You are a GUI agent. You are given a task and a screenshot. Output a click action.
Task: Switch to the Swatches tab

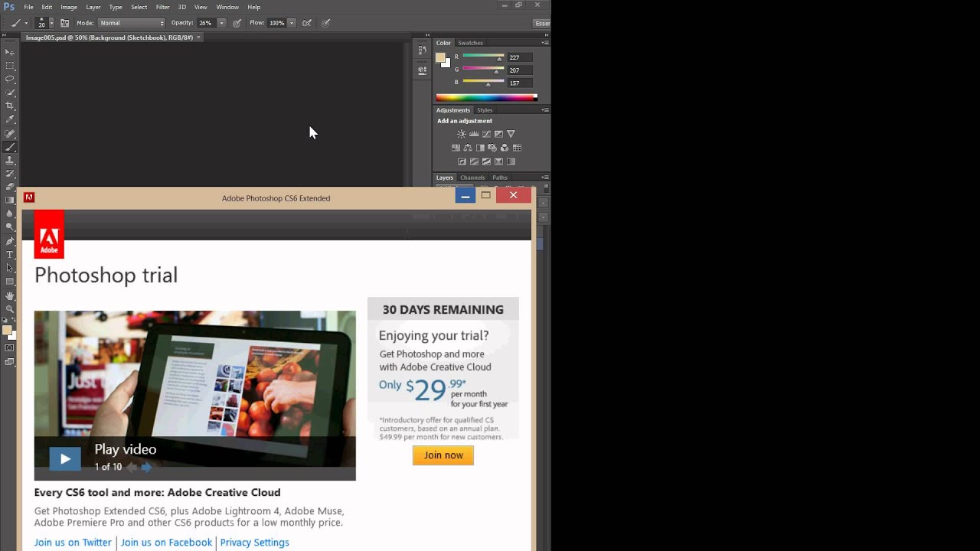(470, 43)
